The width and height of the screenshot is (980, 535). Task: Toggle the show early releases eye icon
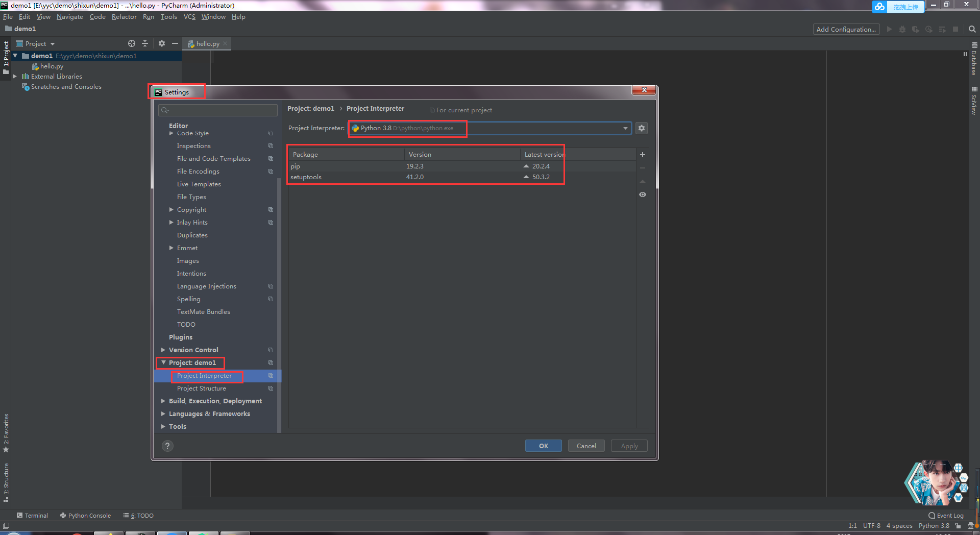643,194
